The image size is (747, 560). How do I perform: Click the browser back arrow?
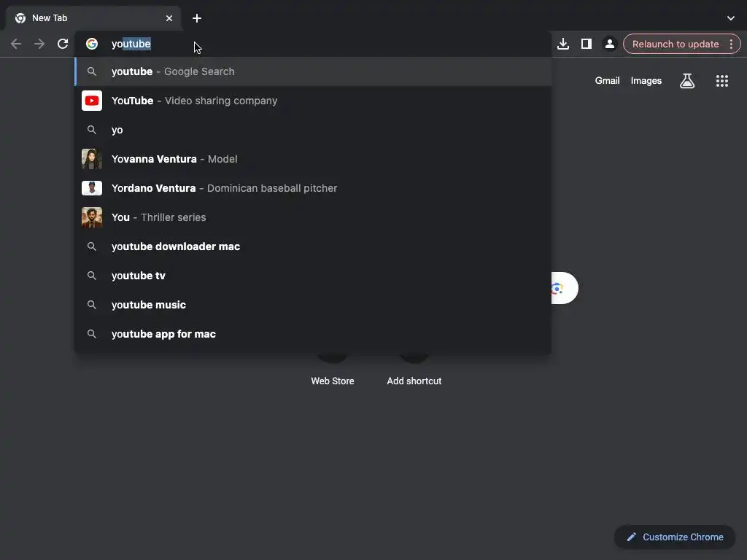(16, 44)
